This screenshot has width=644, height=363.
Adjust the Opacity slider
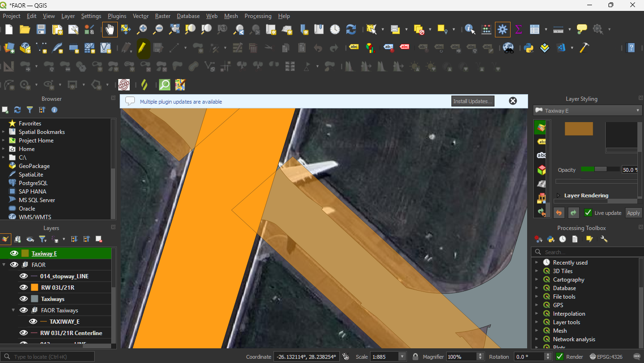[600, 169]
